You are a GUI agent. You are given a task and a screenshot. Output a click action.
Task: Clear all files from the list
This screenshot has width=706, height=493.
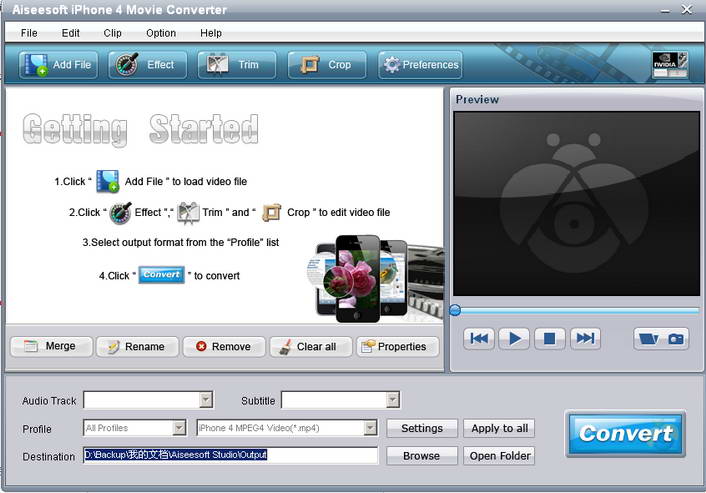tap(311, 346)
